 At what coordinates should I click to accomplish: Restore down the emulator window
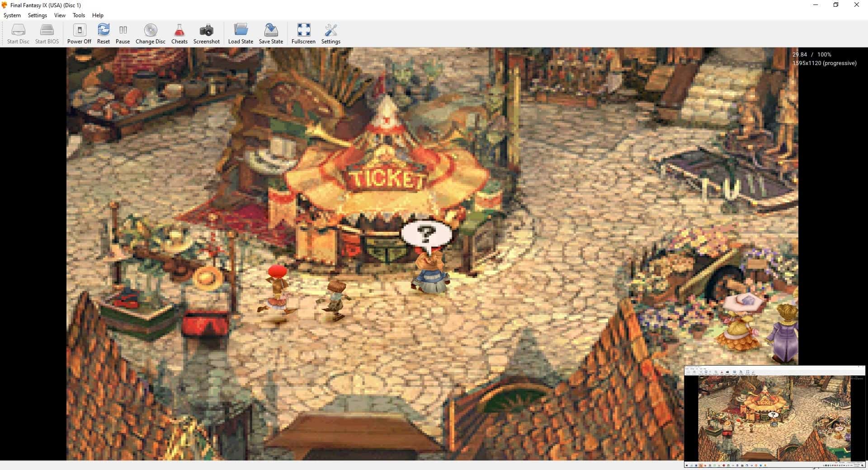[836, 5]
